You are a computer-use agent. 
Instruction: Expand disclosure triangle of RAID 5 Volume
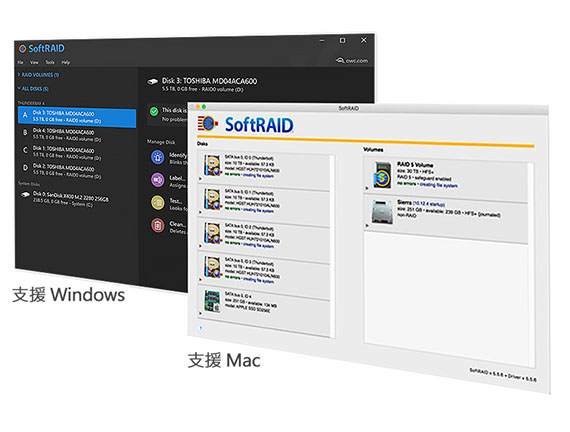(367, 188)
